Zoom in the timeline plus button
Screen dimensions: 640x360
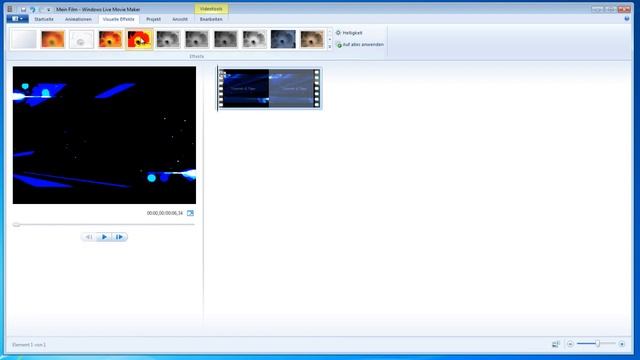pyautogui.click(x=622, y=344)
